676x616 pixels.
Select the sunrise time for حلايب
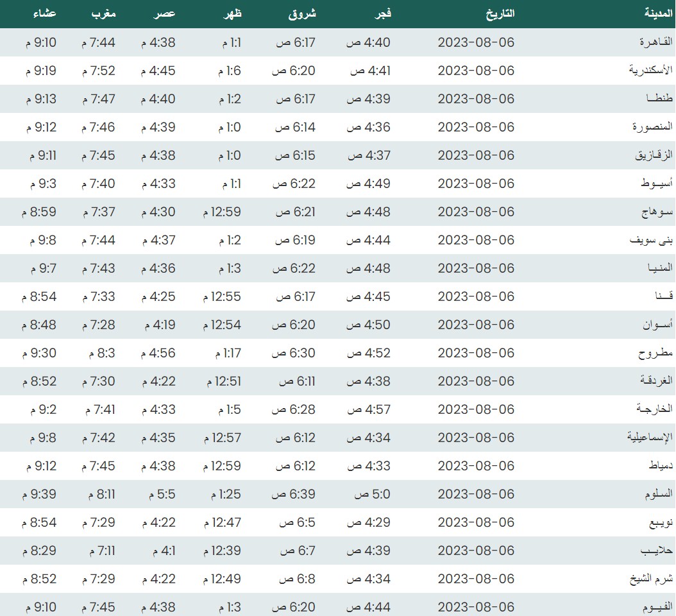297,551
